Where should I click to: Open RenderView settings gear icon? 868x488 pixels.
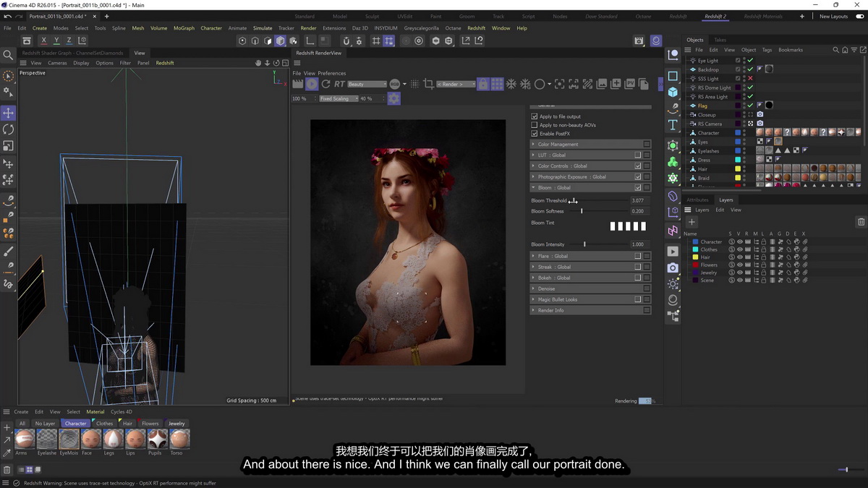click(393, 98)
